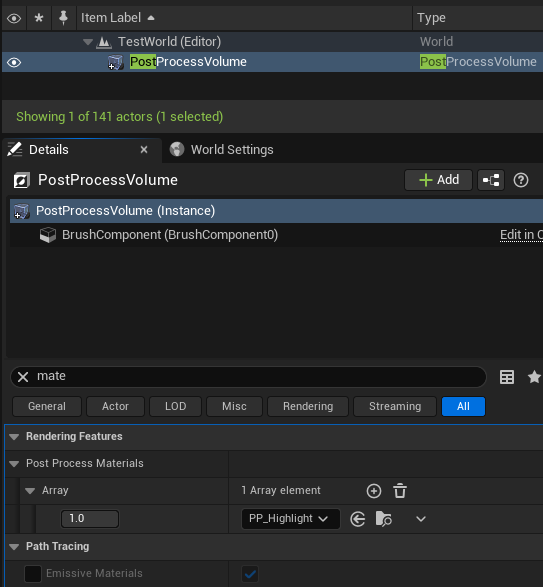Click the visibility eye column header
Viewport: 543px width, 587px height.
[14, 18]
